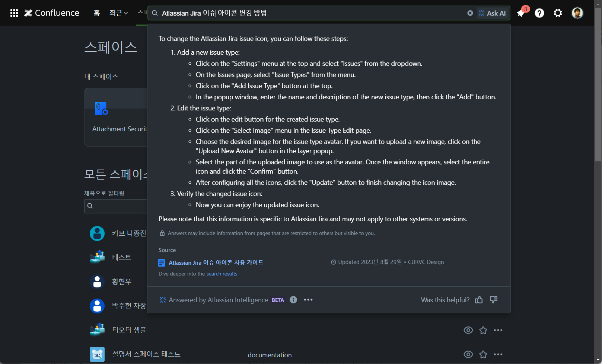Toggle watch eye for 티오더 샘플
Screen dimensions: 602x364
[468, 330]
